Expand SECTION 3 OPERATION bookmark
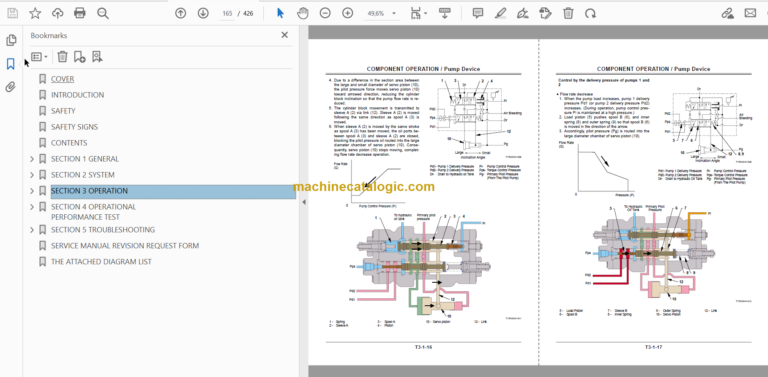 (x=32, y=191)
